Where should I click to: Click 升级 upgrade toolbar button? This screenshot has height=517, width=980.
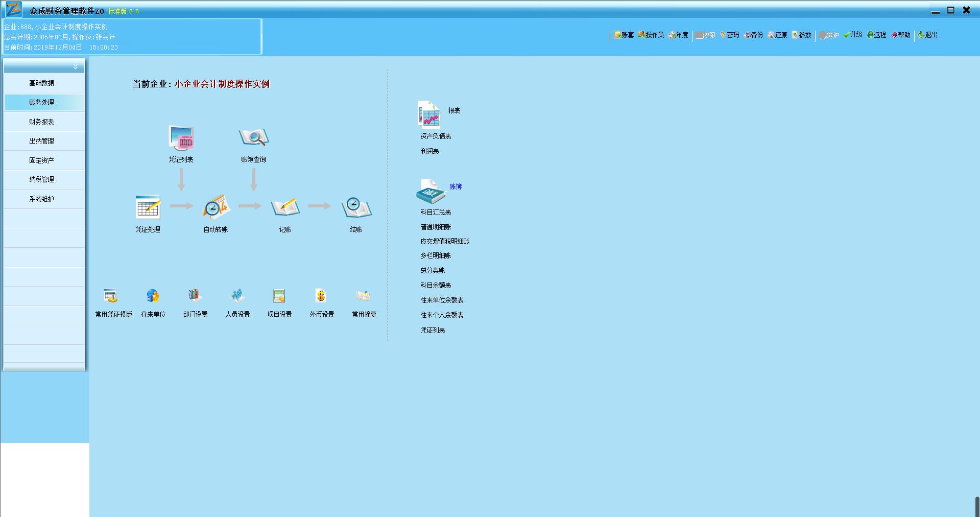[852, 35]
